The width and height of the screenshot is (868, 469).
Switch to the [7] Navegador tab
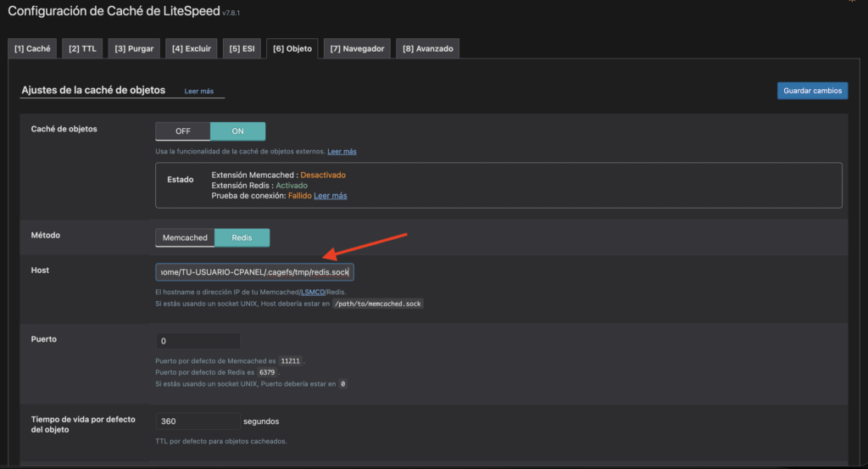357,49
